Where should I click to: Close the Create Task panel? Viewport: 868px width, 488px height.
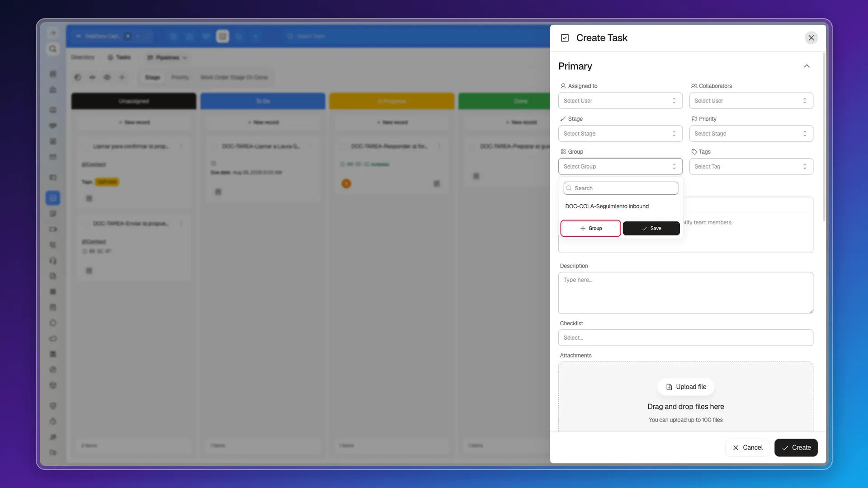[811, 38]
